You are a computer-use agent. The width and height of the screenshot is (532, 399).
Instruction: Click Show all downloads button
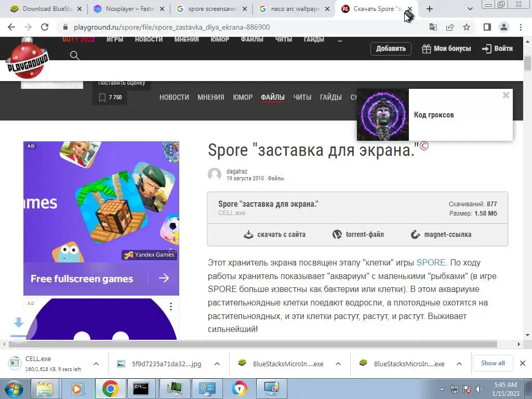coord(493,363)
